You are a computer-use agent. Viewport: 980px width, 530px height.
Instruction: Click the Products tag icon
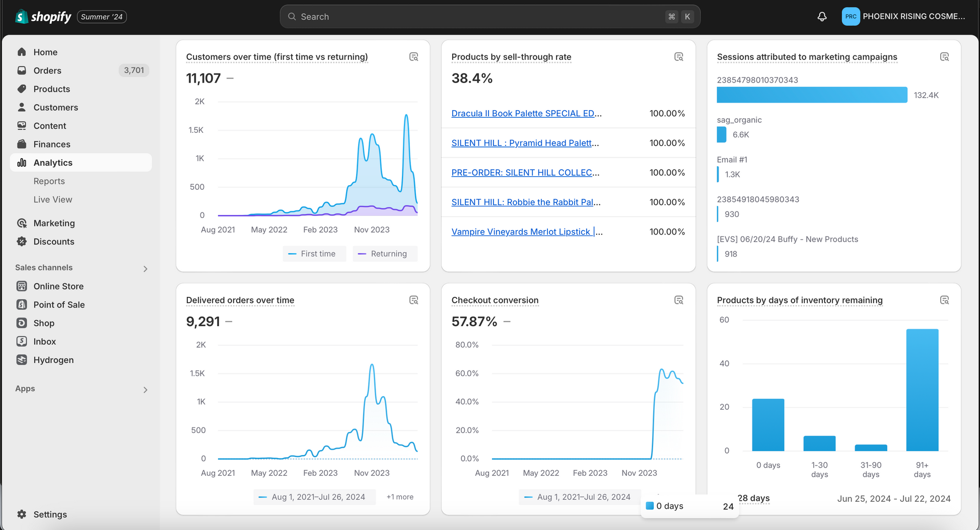pos(22,89)
